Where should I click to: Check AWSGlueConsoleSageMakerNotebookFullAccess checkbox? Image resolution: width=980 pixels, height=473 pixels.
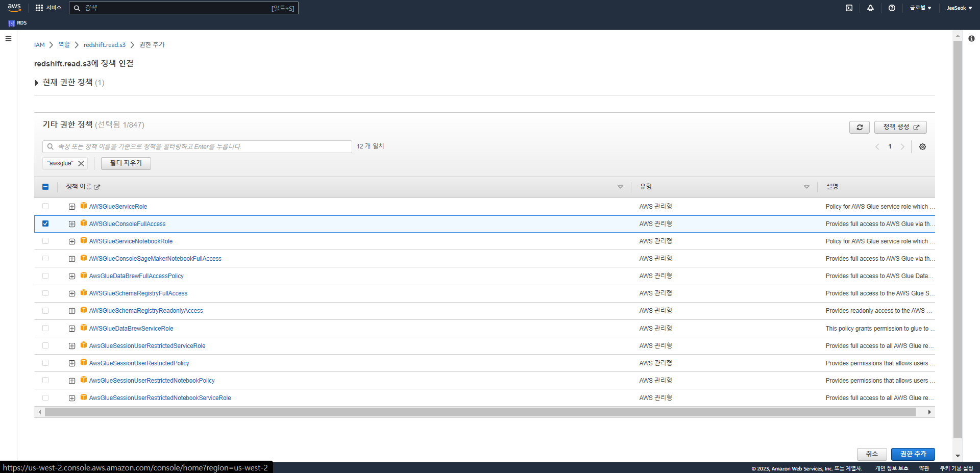click(x=45, y=259)
